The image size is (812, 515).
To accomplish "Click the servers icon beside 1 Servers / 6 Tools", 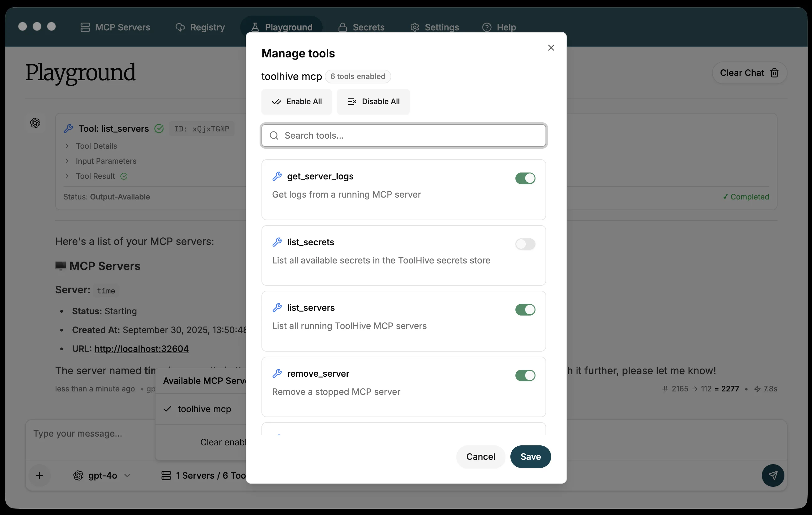I will (166, 475).
